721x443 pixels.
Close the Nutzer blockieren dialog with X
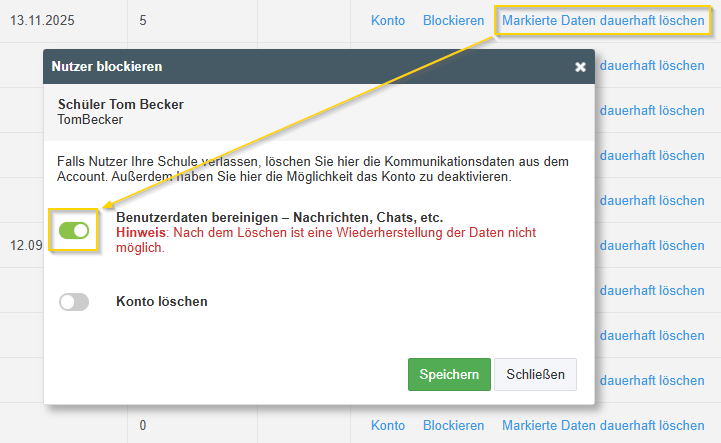pos(580,67)
